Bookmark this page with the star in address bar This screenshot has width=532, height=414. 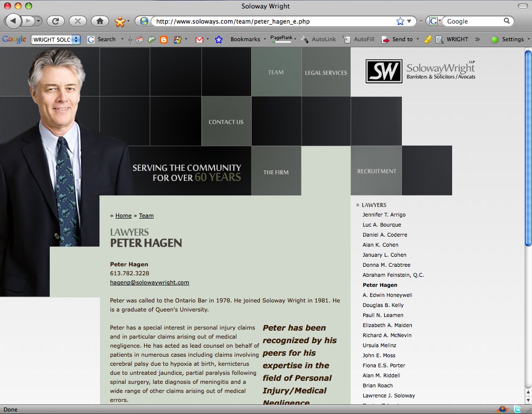click(x=400, y=22)
